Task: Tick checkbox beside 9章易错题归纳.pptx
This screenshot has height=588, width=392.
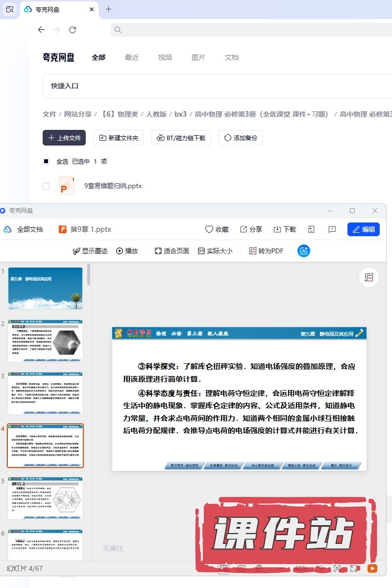Action: point(46,186)
